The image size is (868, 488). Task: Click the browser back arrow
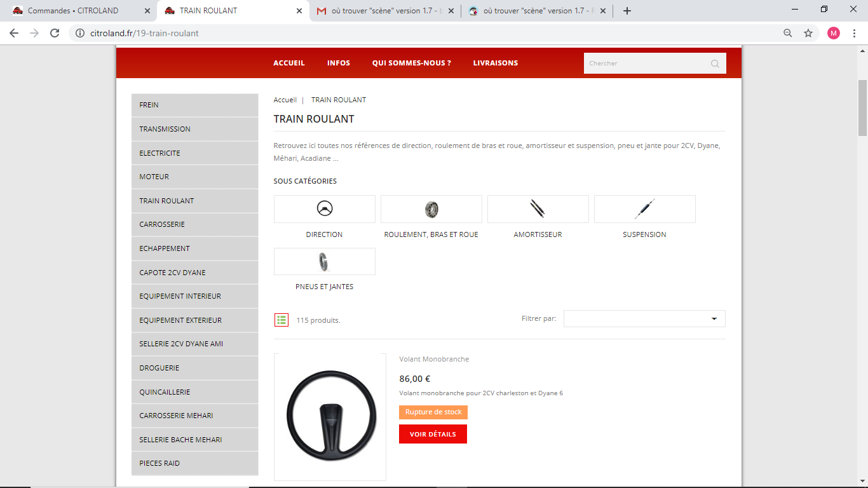click(14, 33)
